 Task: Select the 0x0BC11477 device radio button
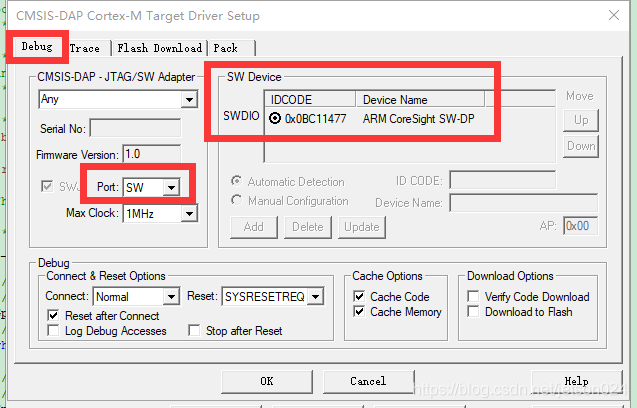click(x=275, y=118)
